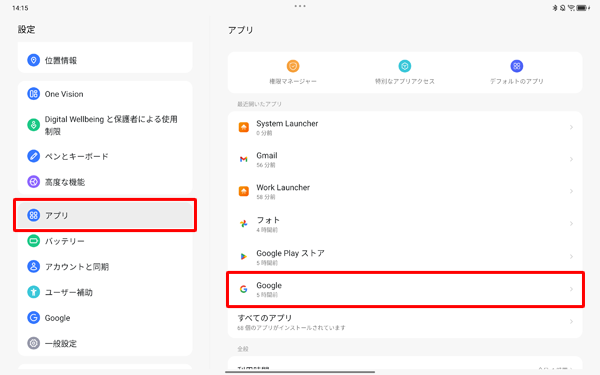This screenshot has width=600, height=375.
Task: Select Google text in settings sidebar
Action: pos(57,318)
